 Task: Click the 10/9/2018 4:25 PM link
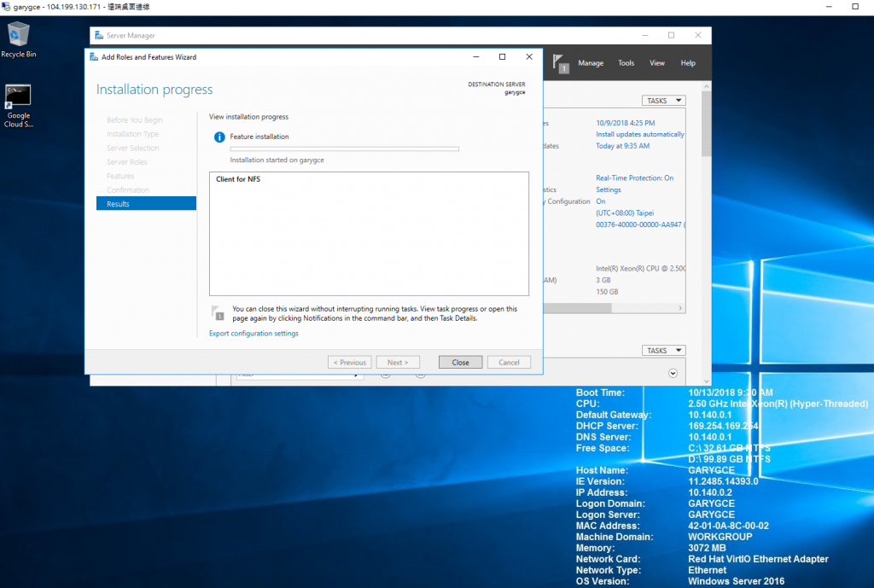point(626,123)
